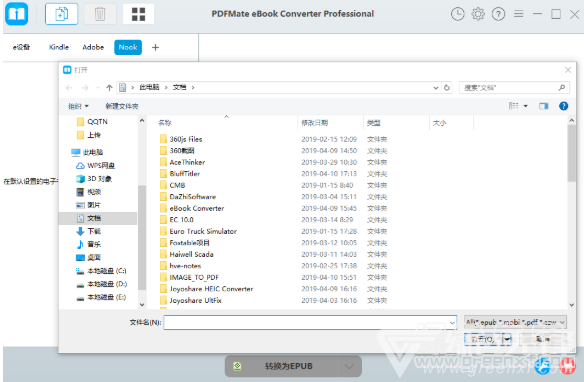Click the search documents field
The image size is (584, 382).
(514, 88)
